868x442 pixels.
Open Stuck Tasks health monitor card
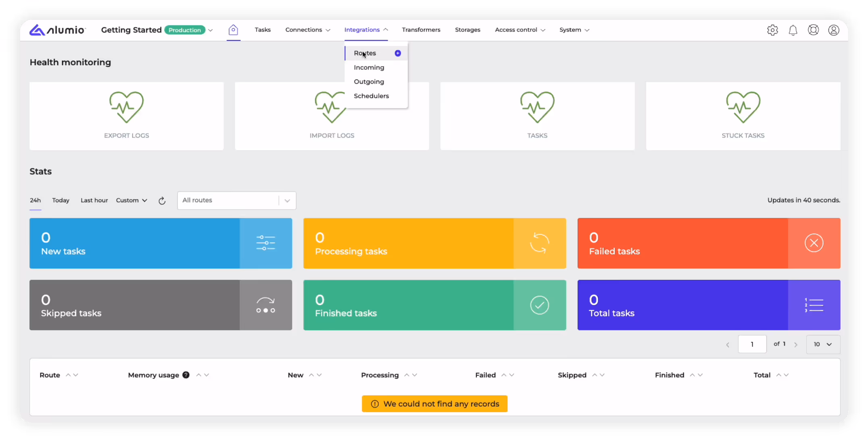tap(743, 116)
